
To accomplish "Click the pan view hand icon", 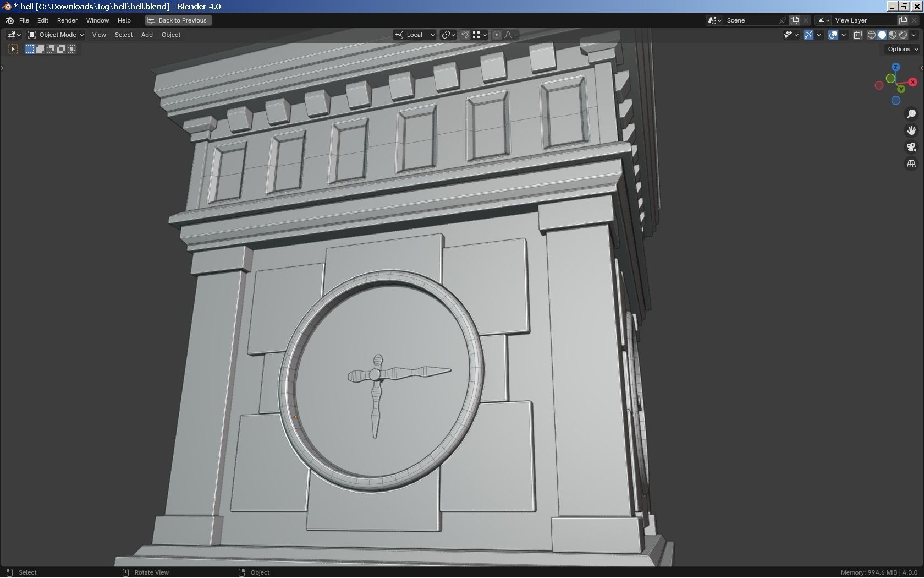I will [911, 130].
